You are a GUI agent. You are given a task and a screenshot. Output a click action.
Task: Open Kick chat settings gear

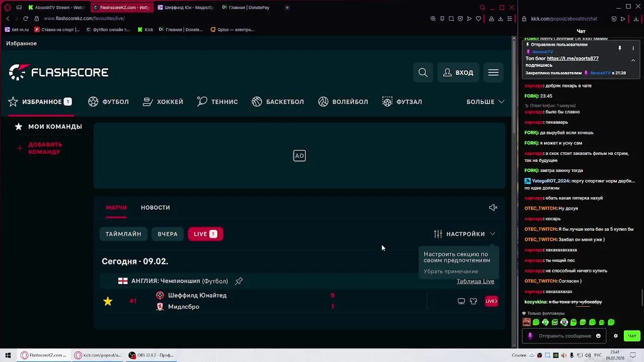(615, 336)
